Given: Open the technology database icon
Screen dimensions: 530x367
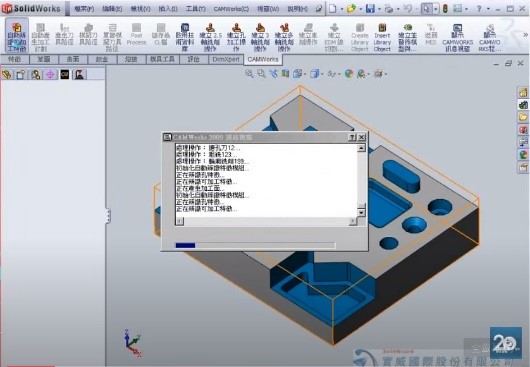Looking at the screenshot, I should pos(185,37).
